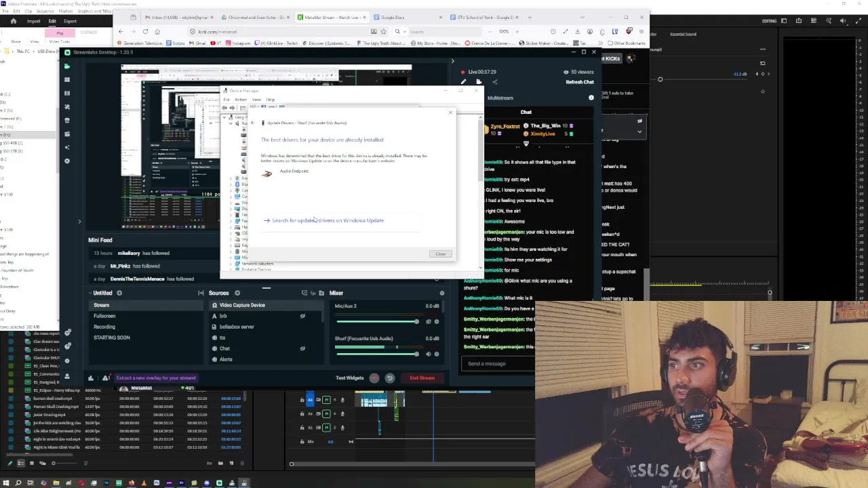Switch to Premiere Export tab
Viewport: 868px width, 488px height.
(x=70, y=21)
